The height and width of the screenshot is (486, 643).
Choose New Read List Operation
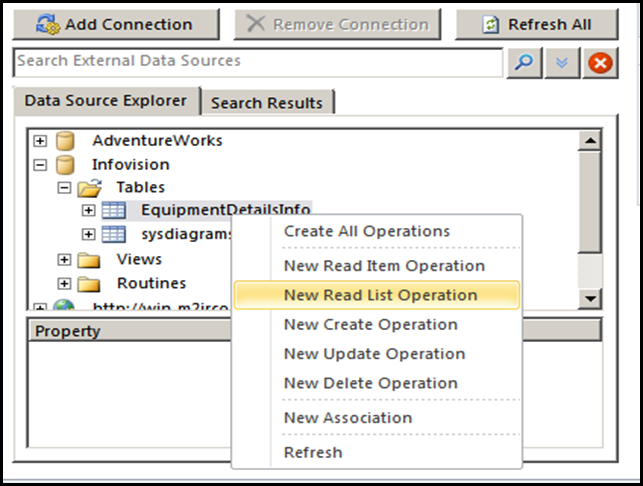377,295
